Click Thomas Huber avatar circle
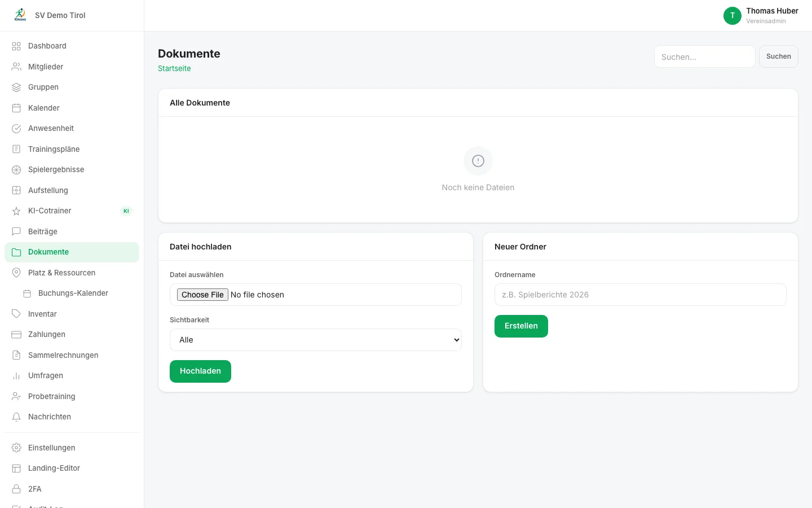 coord(732,16)
